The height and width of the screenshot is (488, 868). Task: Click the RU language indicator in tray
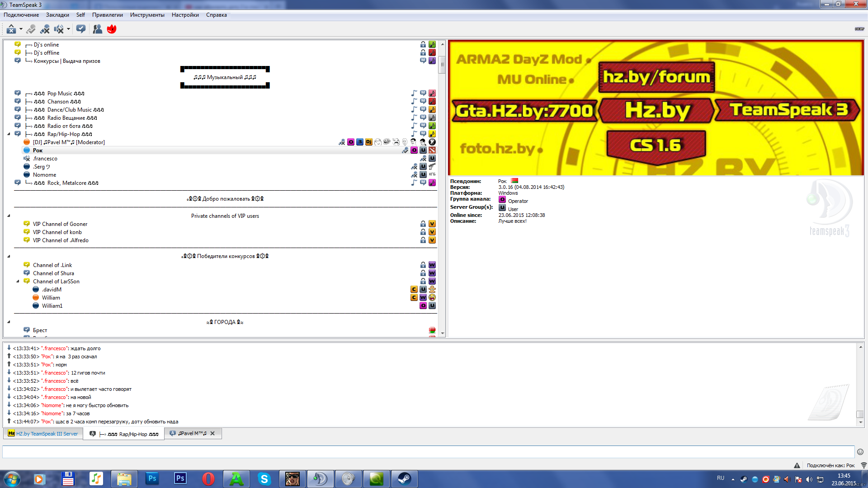point(721,478)
